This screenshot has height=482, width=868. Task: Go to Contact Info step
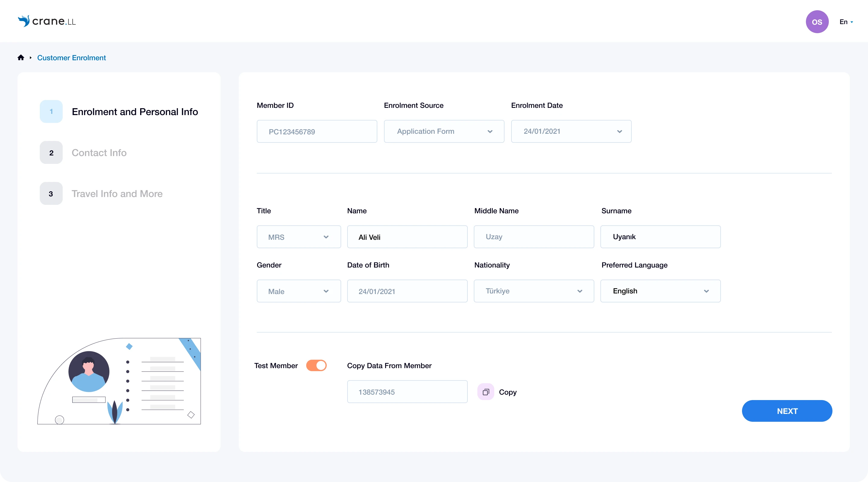[99, 152]
